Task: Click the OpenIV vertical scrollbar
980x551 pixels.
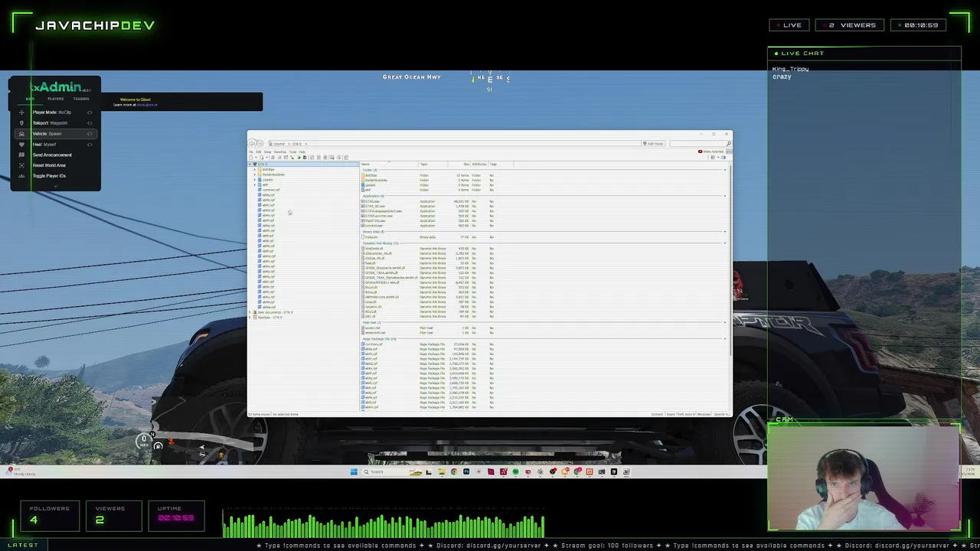Action: click(x=730, y=260)
